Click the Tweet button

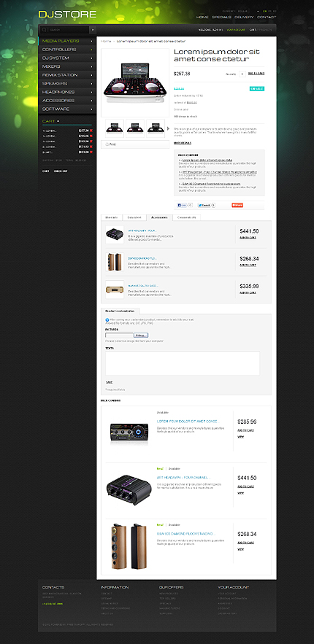(x=204, y=205)
